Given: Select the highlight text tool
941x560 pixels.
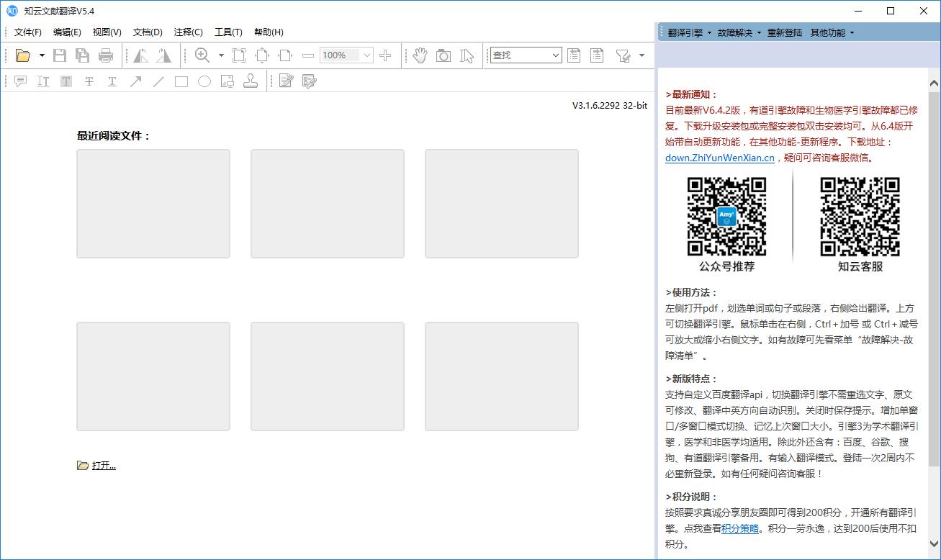Looking at the screenshot, I should pos(66,81).
